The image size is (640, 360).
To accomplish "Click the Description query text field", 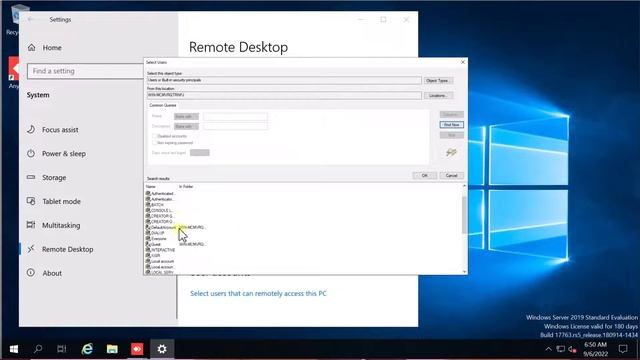I will click(236, 127).
